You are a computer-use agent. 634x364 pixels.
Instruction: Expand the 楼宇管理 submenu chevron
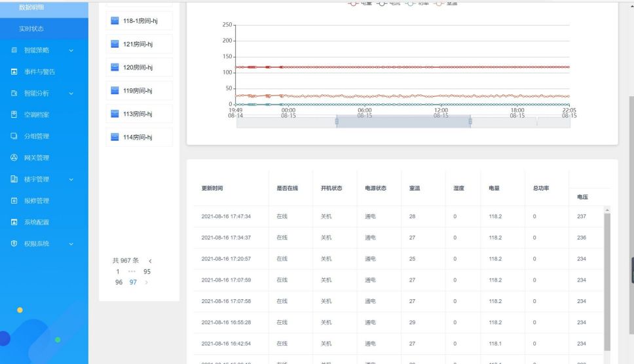(71, 179)
